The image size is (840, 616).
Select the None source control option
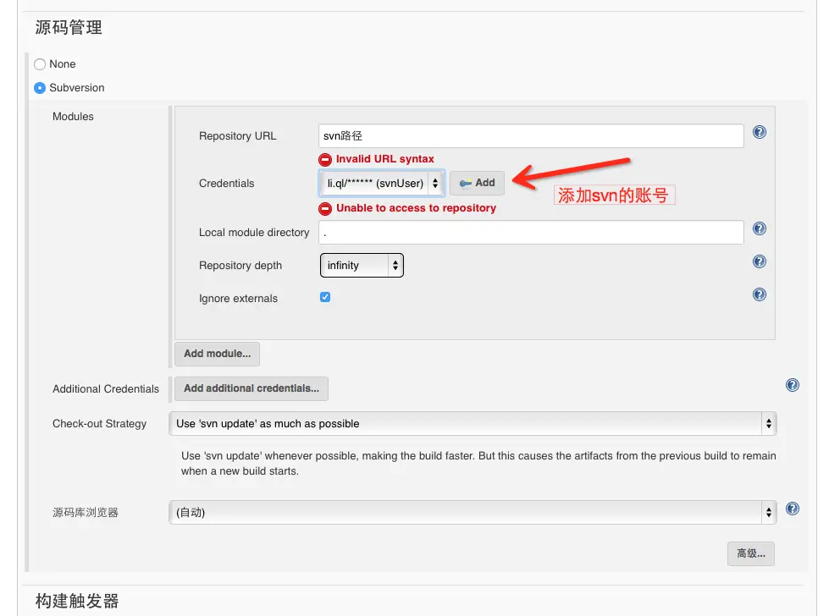coord(40,64)
